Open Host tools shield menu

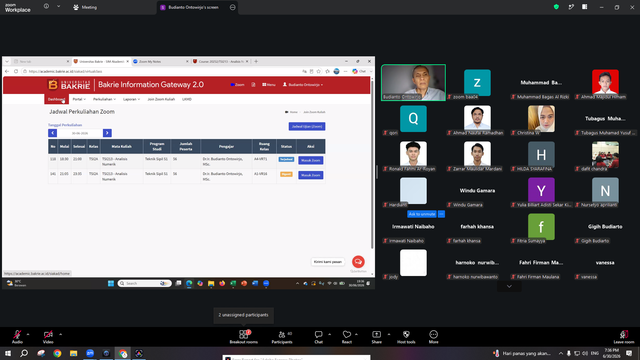(x=406, y=337)
